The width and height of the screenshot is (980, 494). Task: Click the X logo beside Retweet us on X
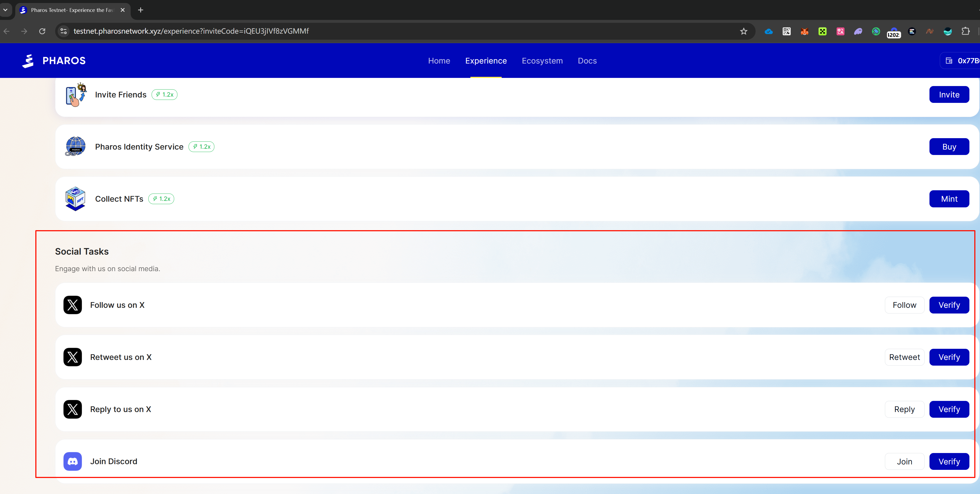[73, 357]
